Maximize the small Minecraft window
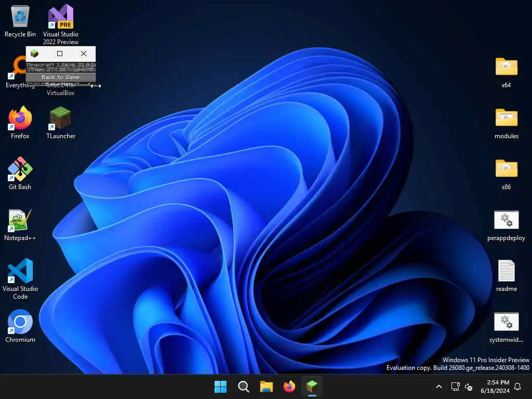This screenshot has height=399, width=532. tap(60, 54)
